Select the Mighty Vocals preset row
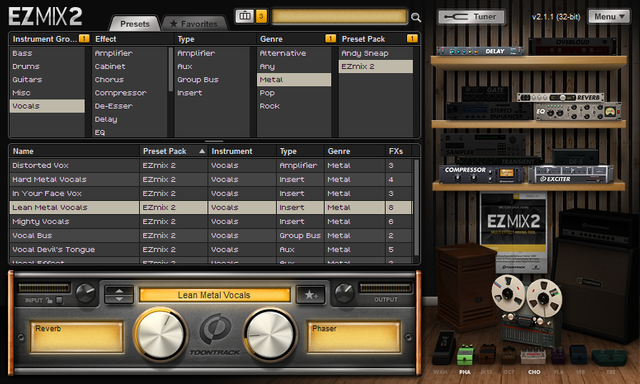This screenshot has width=640, height=384. (x=211, y=222)
